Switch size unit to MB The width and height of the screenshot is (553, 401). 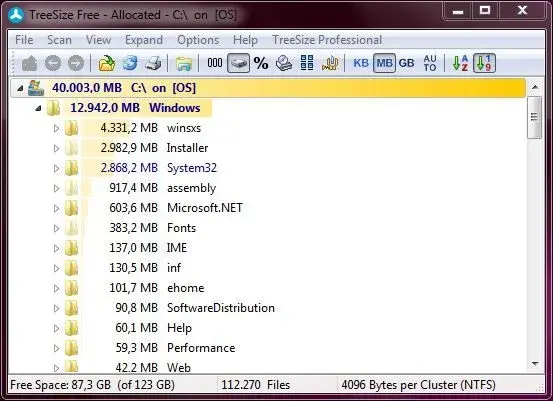click(x=384, y=63)
